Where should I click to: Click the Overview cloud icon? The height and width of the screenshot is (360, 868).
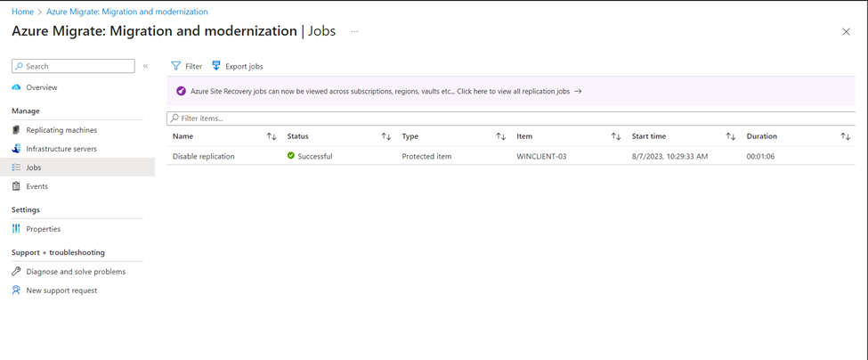coord(16,87)
